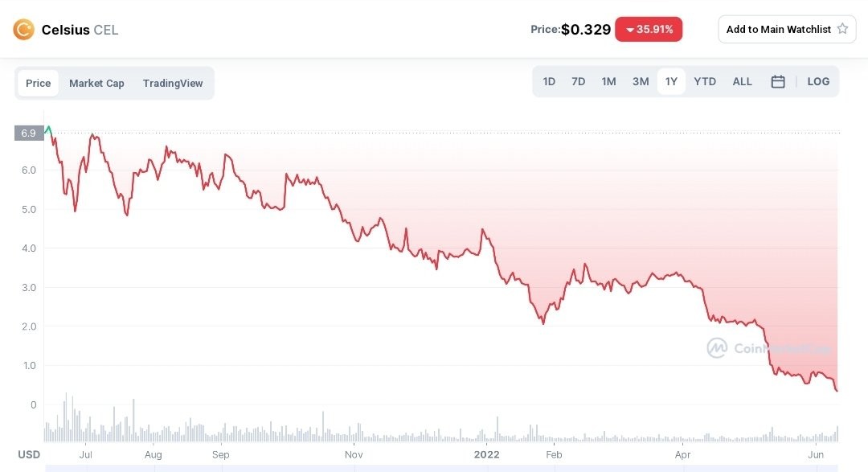
Task: Select the 1D time range
Action: click(549, 81)
